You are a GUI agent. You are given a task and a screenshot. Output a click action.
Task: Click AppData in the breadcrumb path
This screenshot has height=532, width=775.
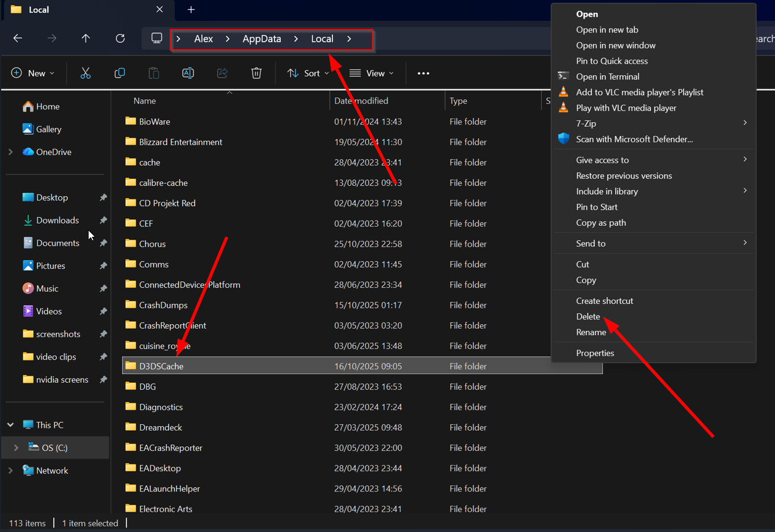click(262, 39)
